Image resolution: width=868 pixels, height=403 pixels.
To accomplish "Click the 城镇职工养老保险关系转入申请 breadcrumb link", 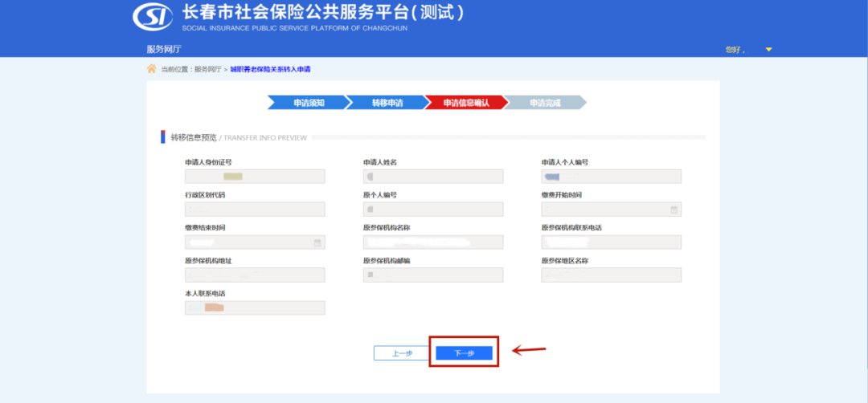I will (x=270, y=70).
